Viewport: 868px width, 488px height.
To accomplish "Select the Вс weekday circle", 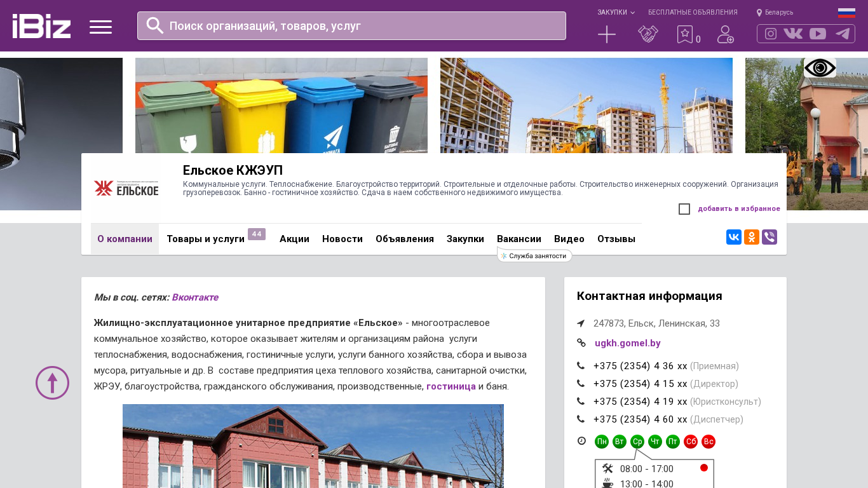I will pyautogui.click(x=709, y=442).
